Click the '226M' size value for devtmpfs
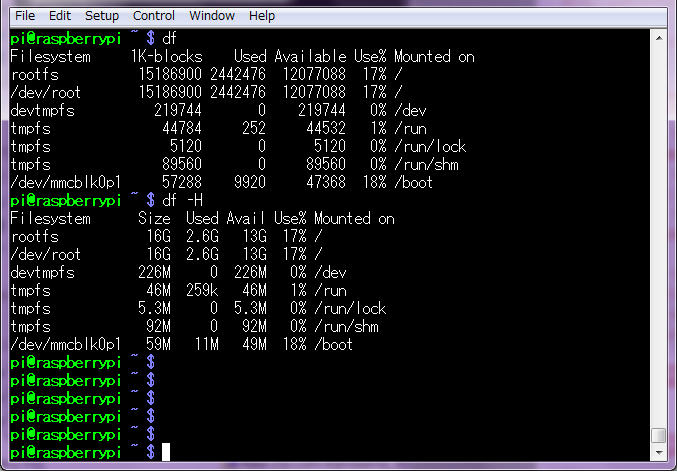The height and width of the screenshot is (472, 677). tap(154, 272)
